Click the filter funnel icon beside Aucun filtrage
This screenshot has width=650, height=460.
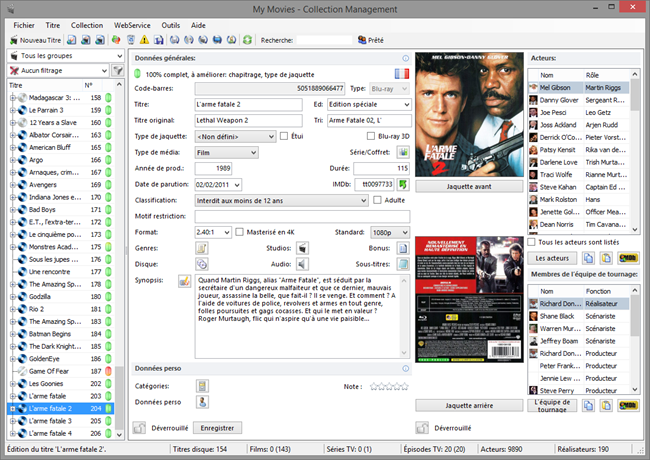118,70
